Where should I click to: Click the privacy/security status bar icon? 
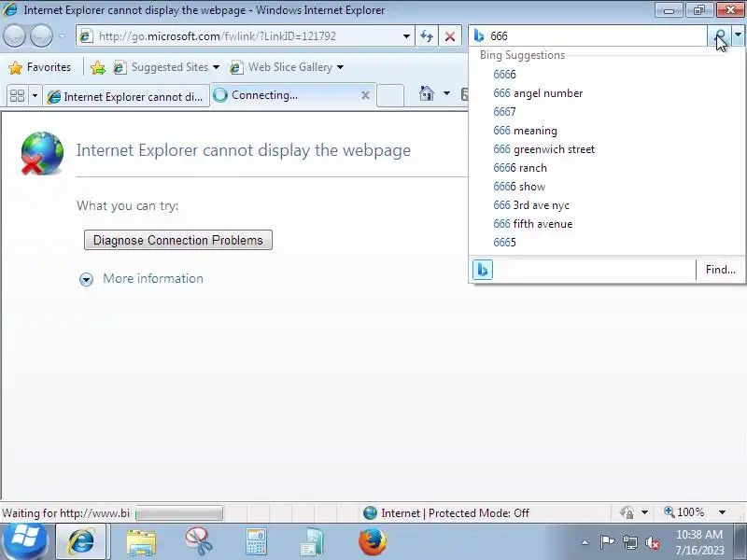point(626,512)
